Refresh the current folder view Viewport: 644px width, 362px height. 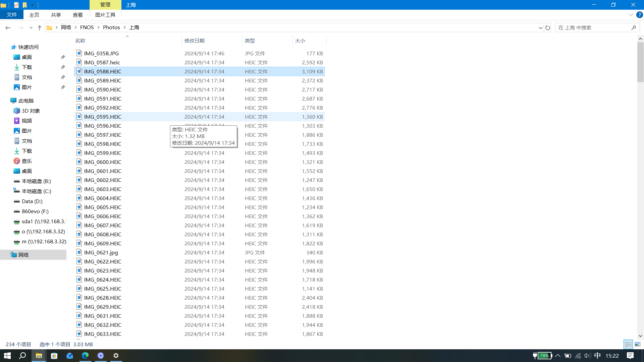(548, 28)
